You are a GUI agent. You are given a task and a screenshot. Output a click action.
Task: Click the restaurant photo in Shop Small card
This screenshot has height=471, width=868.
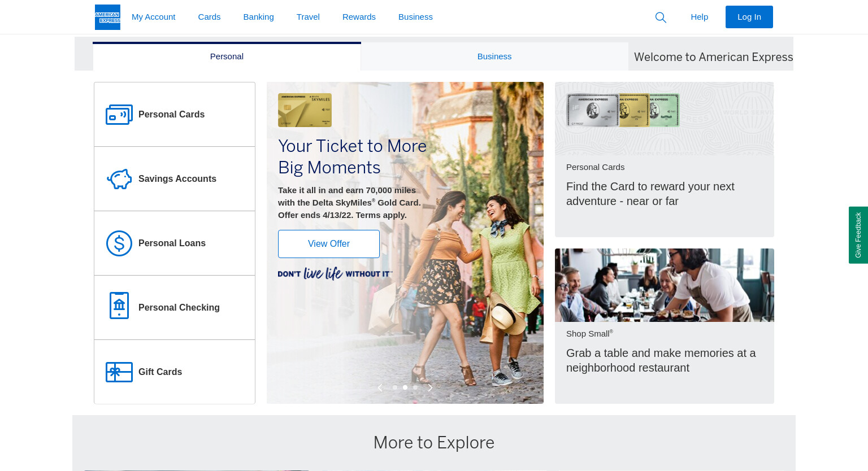[665, 285]
